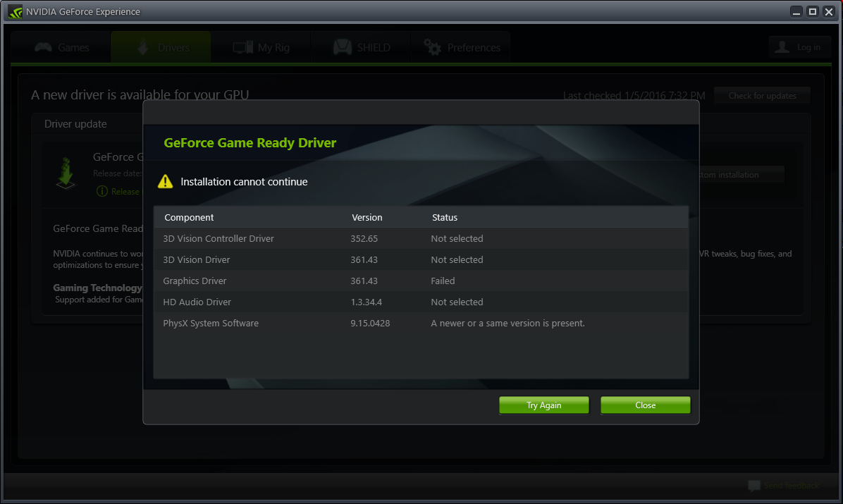
Task: Open the My Rig tab
Action: pyautogui.click(x=261, y=47)
